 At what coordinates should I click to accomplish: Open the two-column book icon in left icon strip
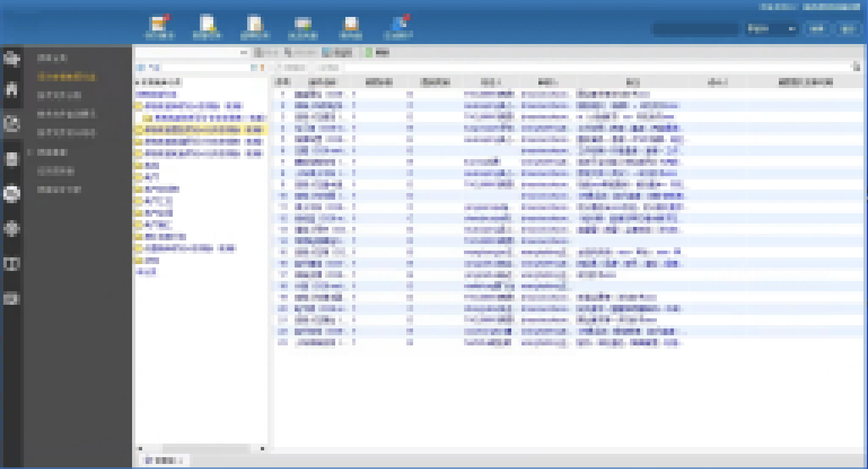click(12, 264)
